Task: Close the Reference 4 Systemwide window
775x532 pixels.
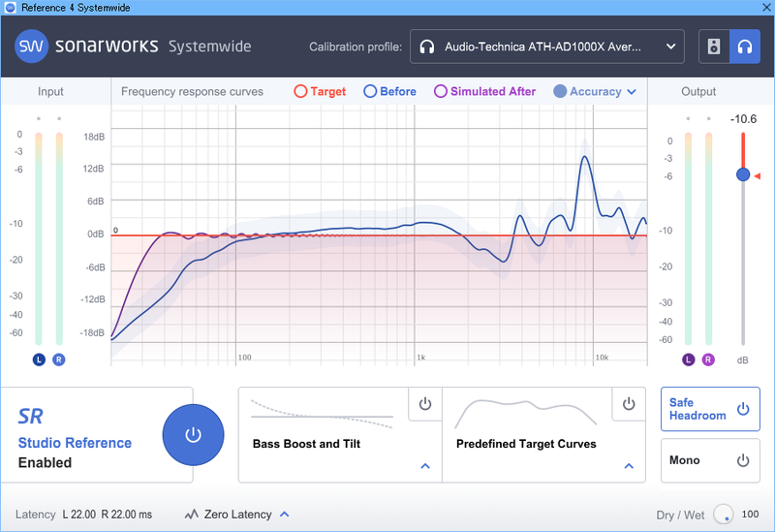Action: (x=765, y=8)
